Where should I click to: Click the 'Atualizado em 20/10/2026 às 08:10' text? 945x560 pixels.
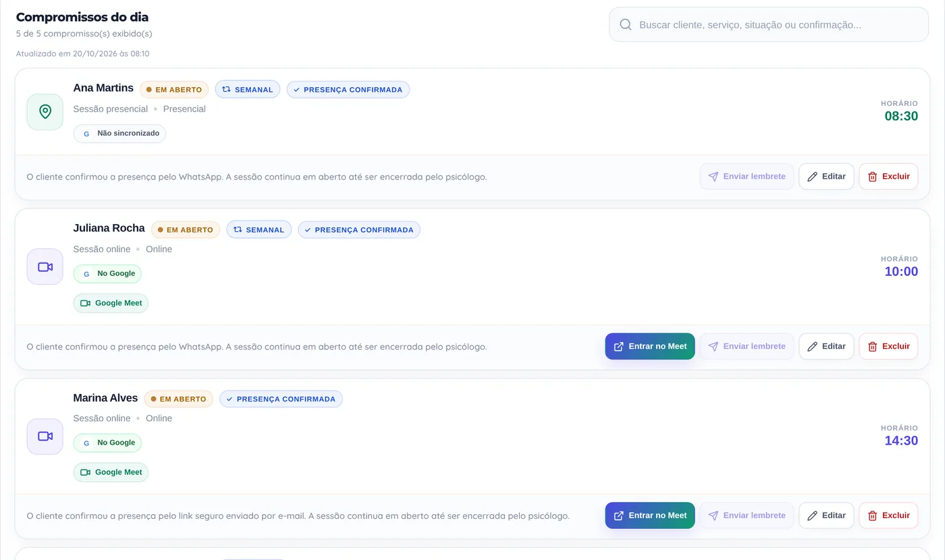83,53
